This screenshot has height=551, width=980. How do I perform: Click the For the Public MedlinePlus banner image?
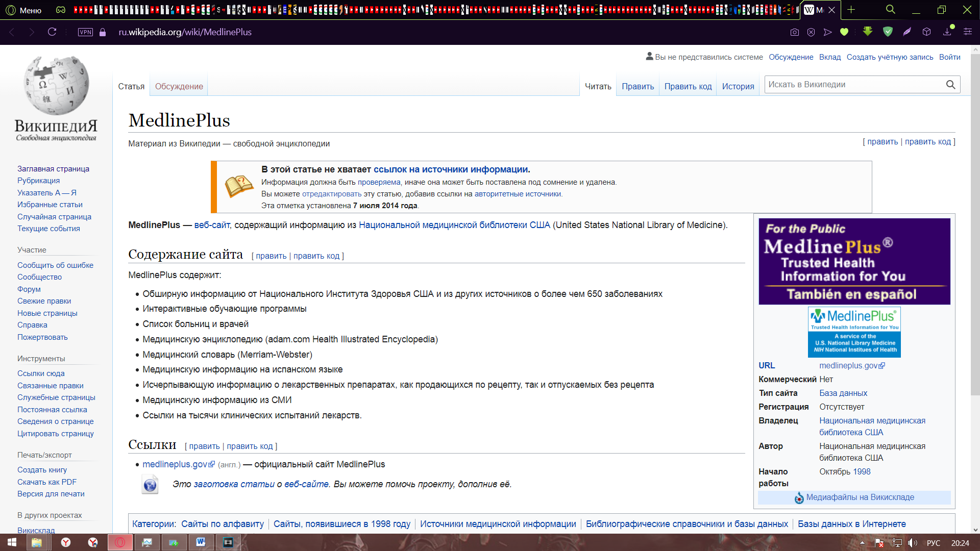(854, 262)
